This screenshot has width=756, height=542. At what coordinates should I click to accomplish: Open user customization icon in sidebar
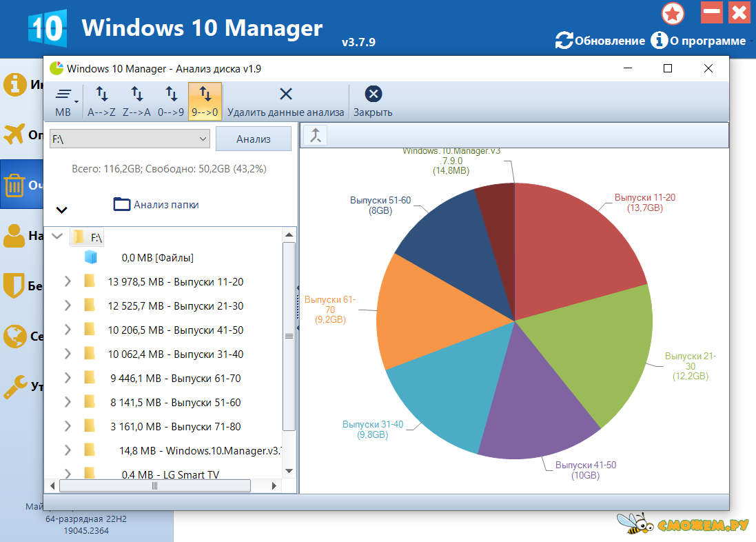coord(14,236)
